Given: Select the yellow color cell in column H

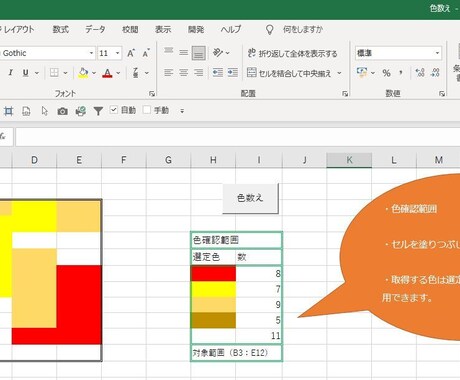Looking at the screenshot, I should pyautogui.click(x=213, y=289).
